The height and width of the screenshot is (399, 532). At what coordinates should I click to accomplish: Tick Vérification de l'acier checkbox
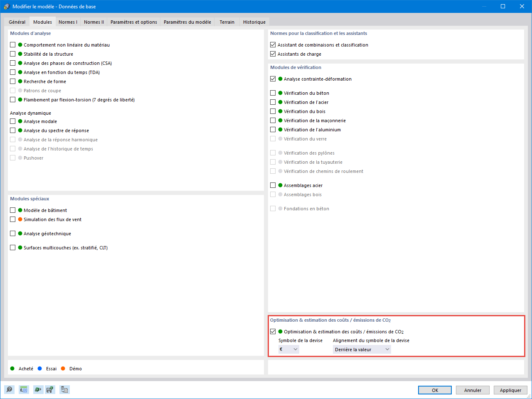point(273,102)
